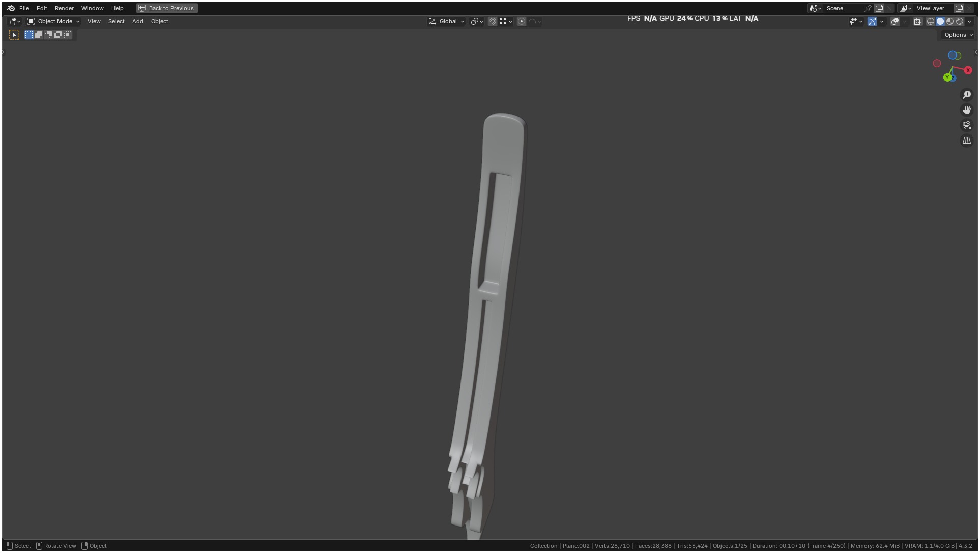Click the pan view hand icon
Screen dimensions: 980x553
point(967,110)
